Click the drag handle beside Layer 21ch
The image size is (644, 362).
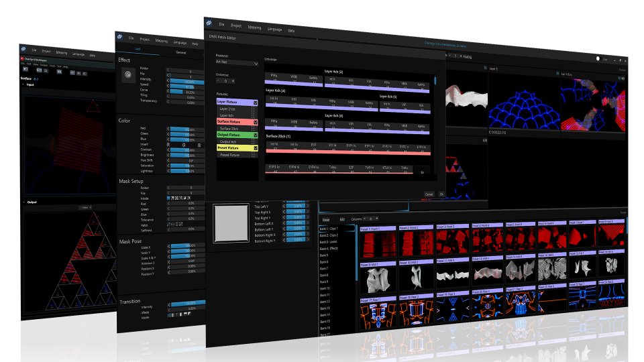coord(254,108)
